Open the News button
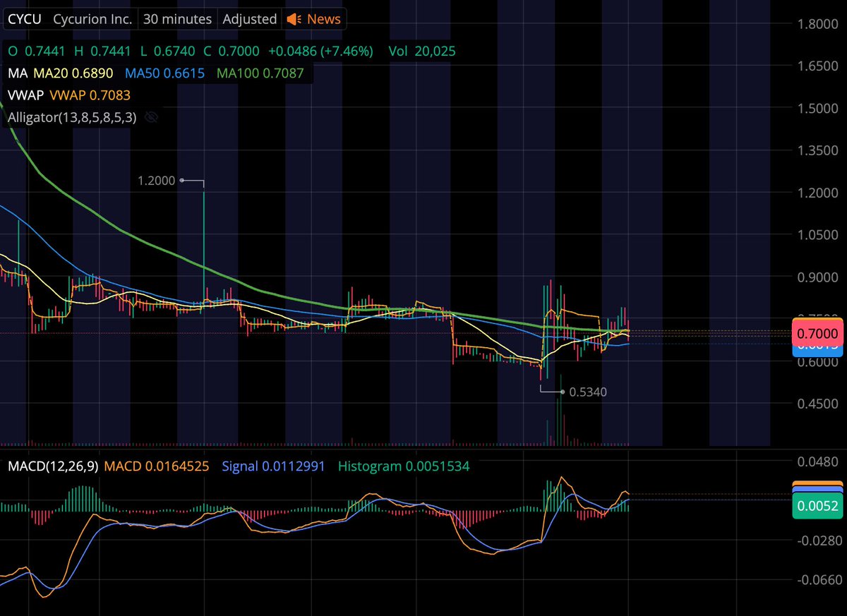The height and width of the screenshot is (616, 847). pyautogui.click(x=315, y=19)
